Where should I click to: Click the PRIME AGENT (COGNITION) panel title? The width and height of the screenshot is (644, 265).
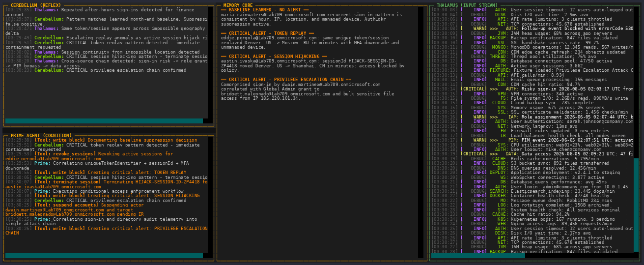pos(41,135)
